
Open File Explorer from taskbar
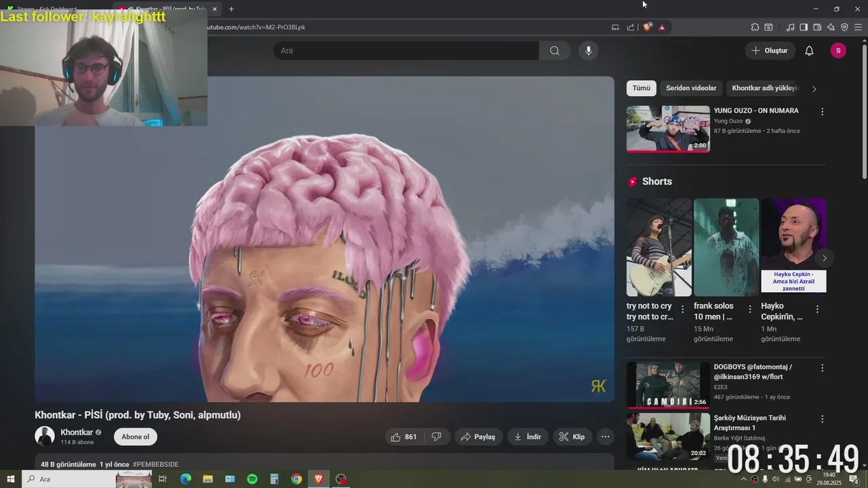(x=208, y=479)
